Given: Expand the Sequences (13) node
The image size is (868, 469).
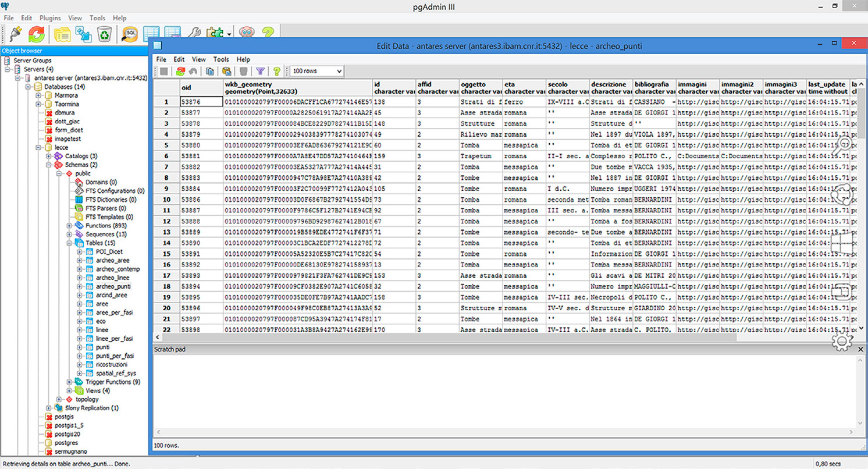Looking at the screenshot, I should (x=69, y=234).
